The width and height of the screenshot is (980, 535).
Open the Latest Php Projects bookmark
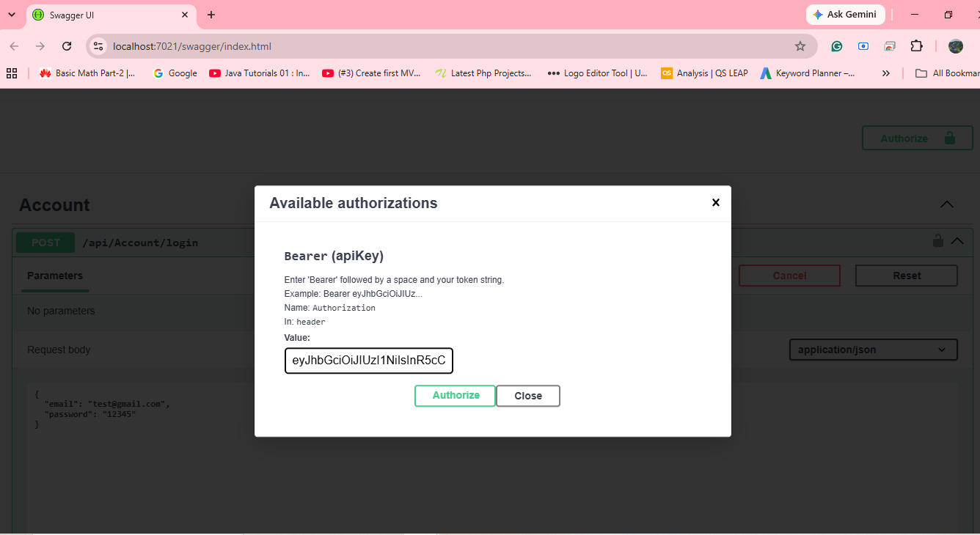point(483,73)
